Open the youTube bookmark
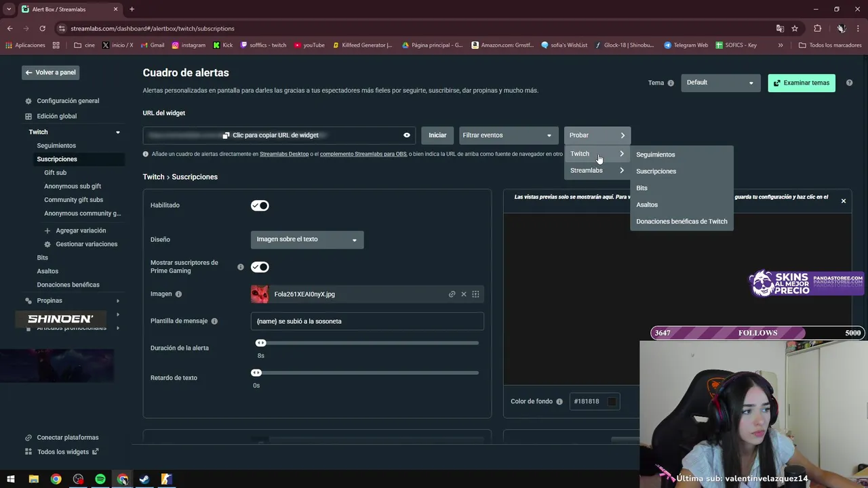The width and height of the screenshot is (868, 488). [309, 45]
